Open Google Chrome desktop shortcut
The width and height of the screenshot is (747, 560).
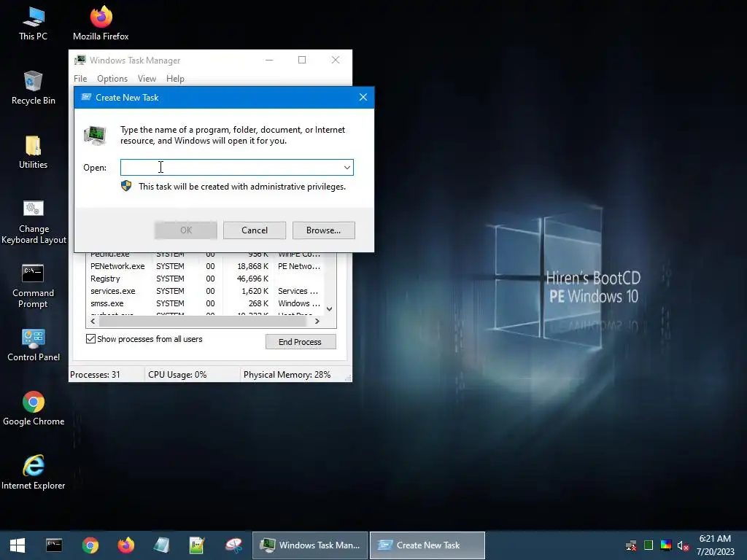point(34,408)
